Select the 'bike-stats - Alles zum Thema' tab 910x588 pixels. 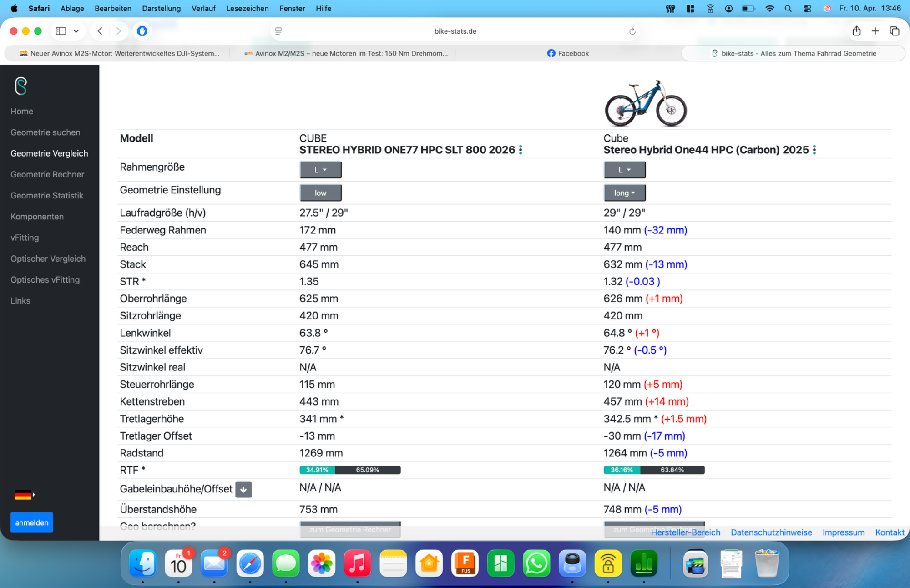pos(794,53)
